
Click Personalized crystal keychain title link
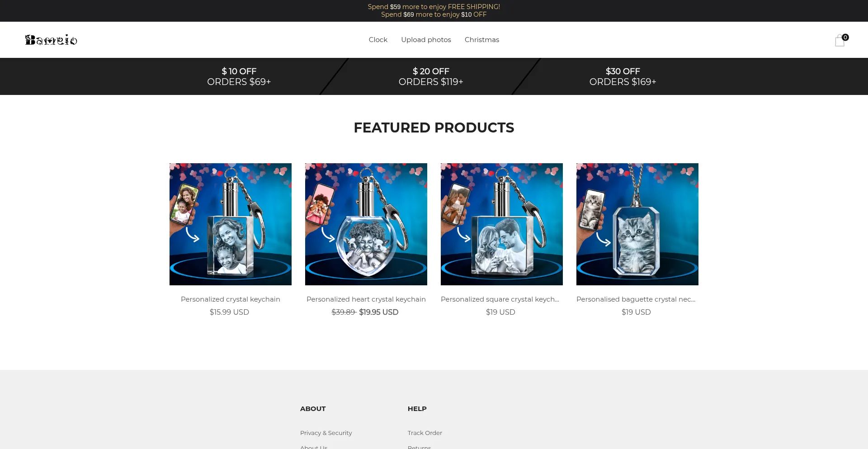pyautogui.click(x=231, y=299)
